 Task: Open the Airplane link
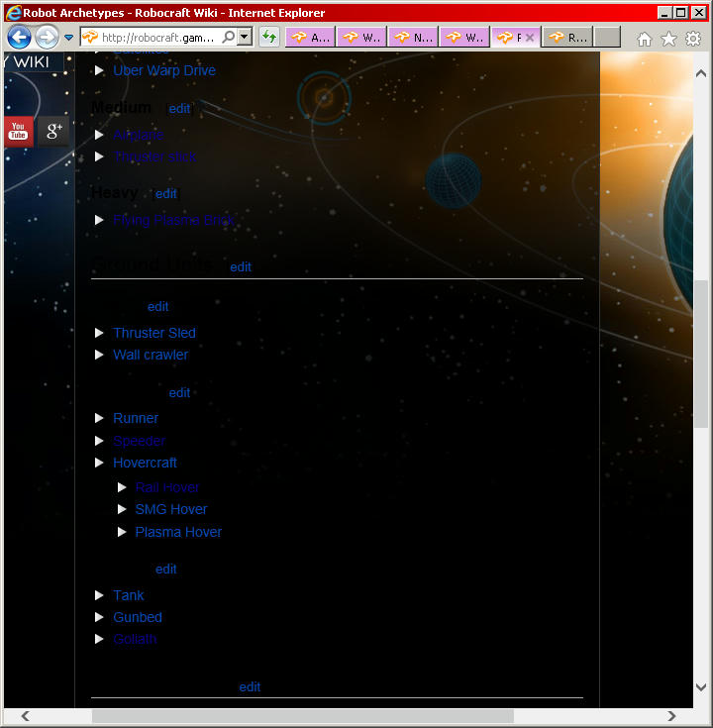click(x=139, y=135)
